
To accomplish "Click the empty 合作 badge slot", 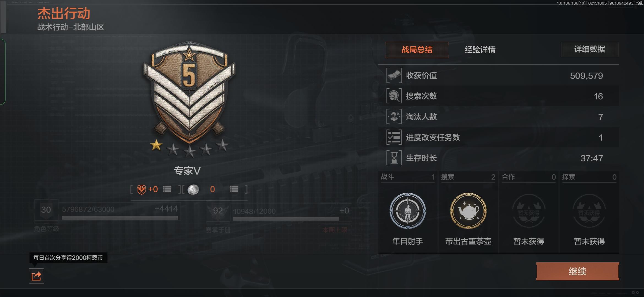I will tap(529, 211).
